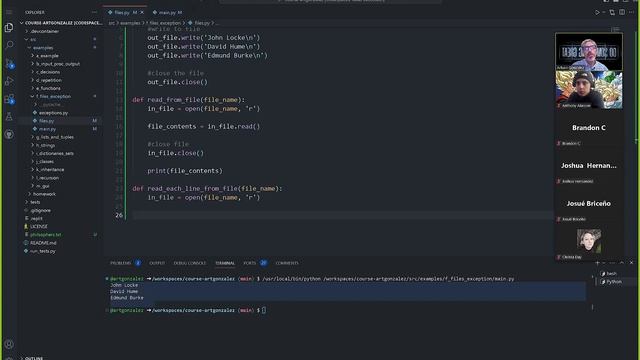This screenshot has width=640, height=360.
Task: Open the Debug Console panel tab
Action: click(x=190, y=263)
